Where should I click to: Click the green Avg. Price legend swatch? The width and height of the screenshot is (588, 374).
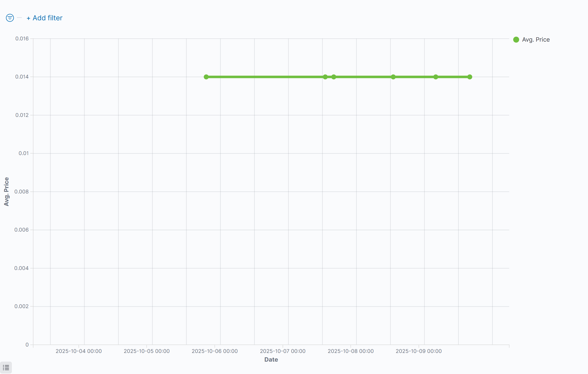click(516, 40)
